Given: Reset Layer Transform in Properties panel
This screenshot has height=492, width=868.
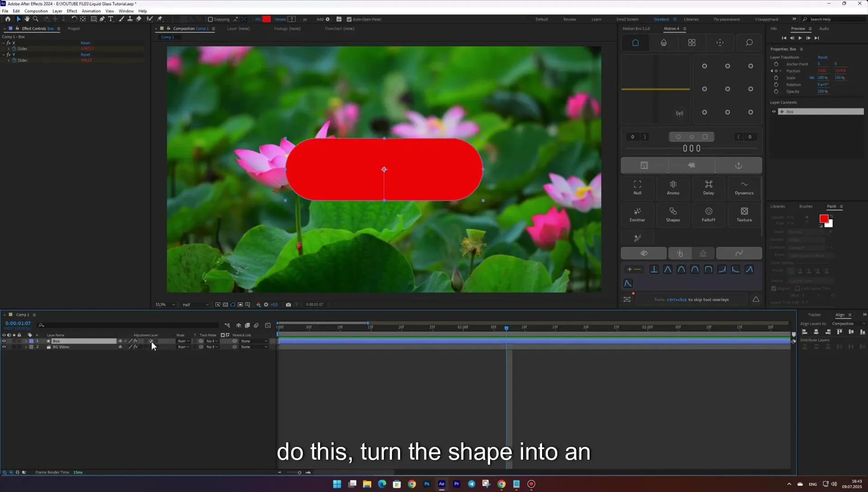Looking at the screenshot, I should pos(822,57).
